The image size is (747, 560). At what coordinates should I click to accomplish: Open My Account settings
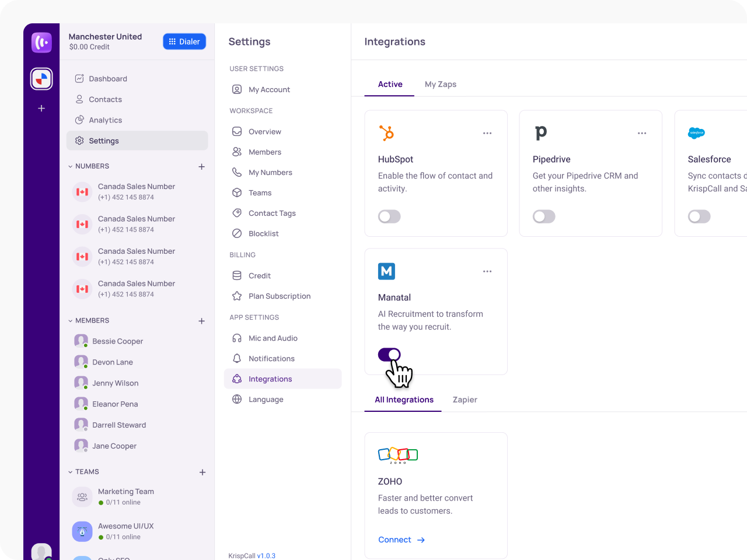point(283,90)
